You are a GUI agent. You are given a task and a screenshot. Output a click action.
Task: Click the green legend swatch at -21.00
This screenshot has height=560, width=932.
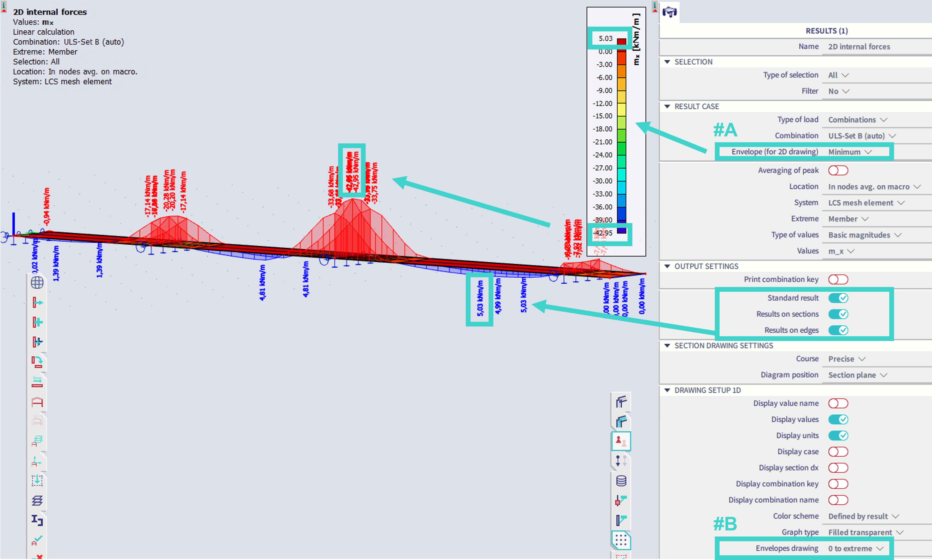click(x=621, y=148)
